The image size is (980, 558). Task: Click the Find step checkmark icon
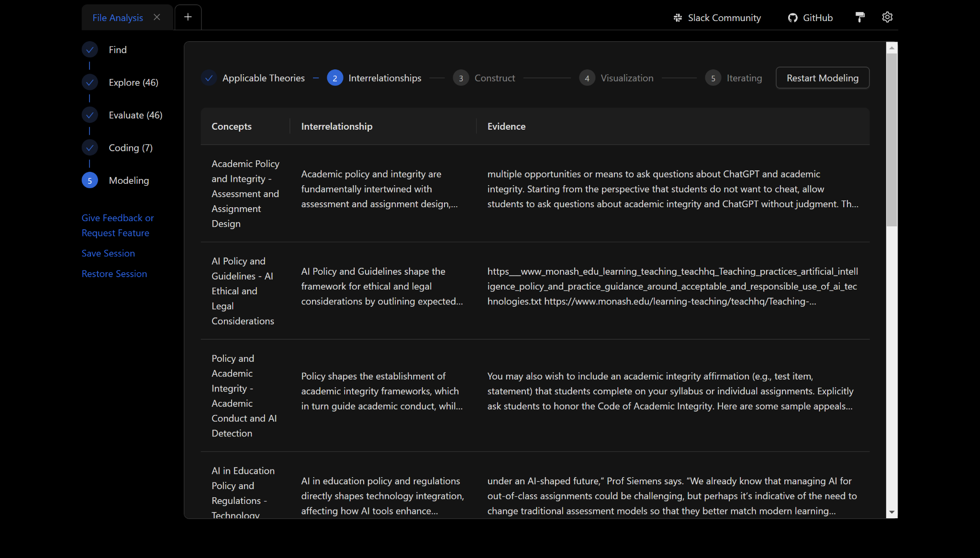(89, 50)
